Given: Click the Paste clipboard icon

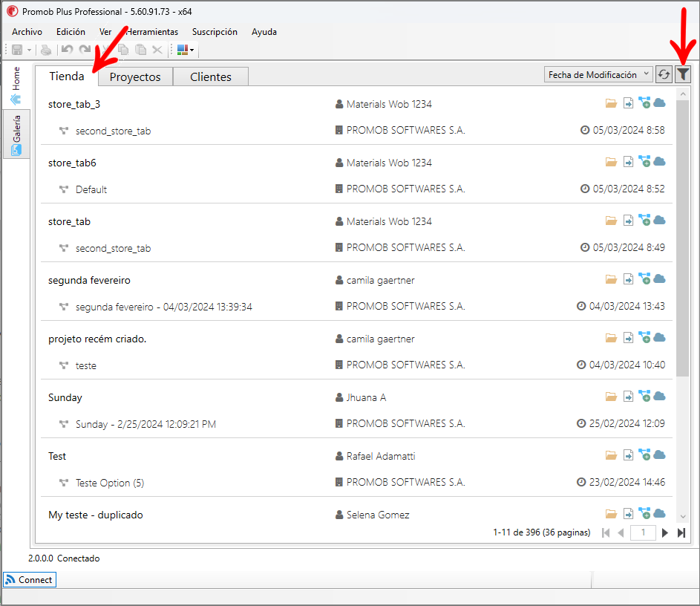Looking at the screenshot, I should (x=140, y=50).
